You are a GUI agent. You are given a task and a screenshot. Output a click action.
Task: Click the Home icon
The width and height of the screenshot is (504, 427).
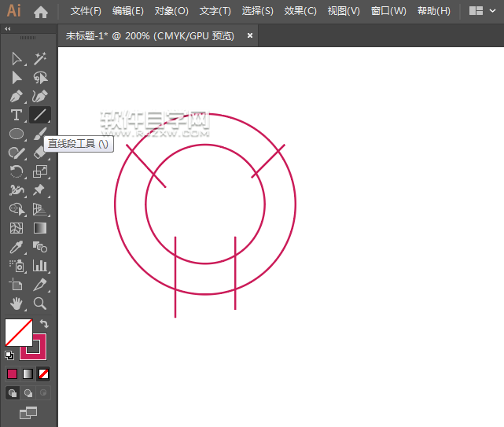point(41,12)
